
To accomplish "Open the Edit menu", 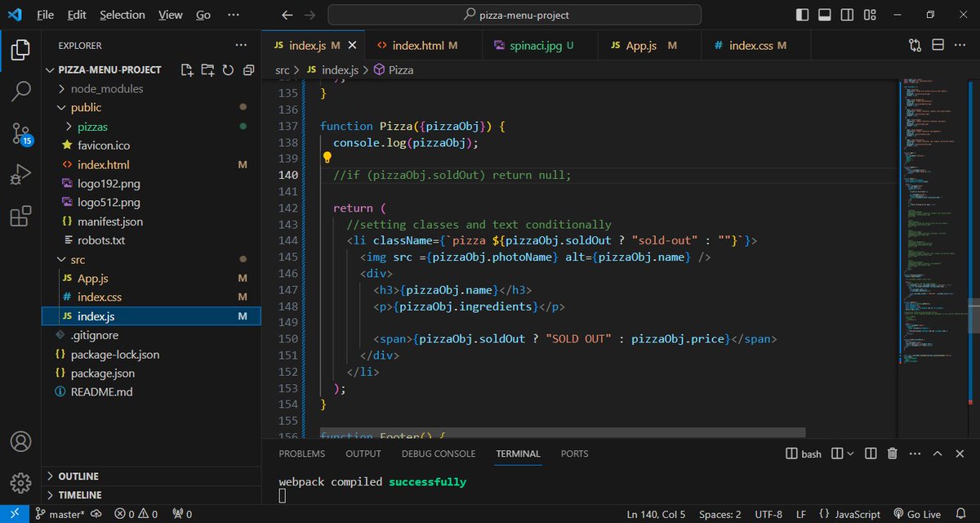I will [x=77, y=15].
